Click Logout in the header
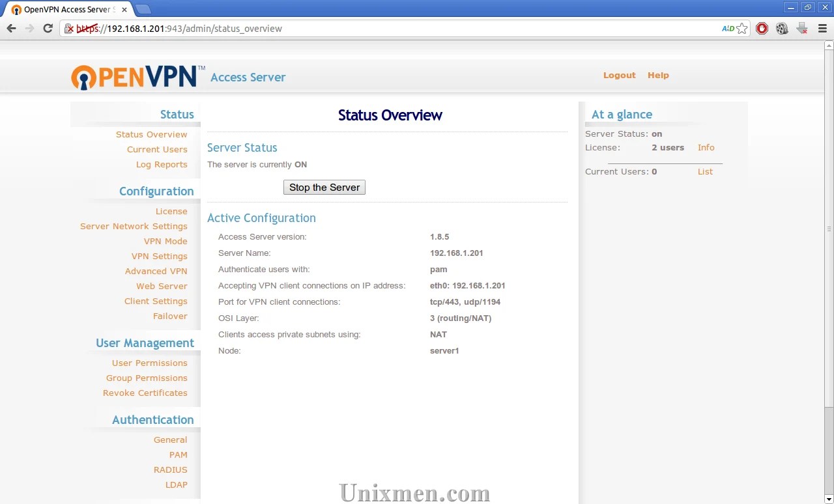 coord(619,75)
